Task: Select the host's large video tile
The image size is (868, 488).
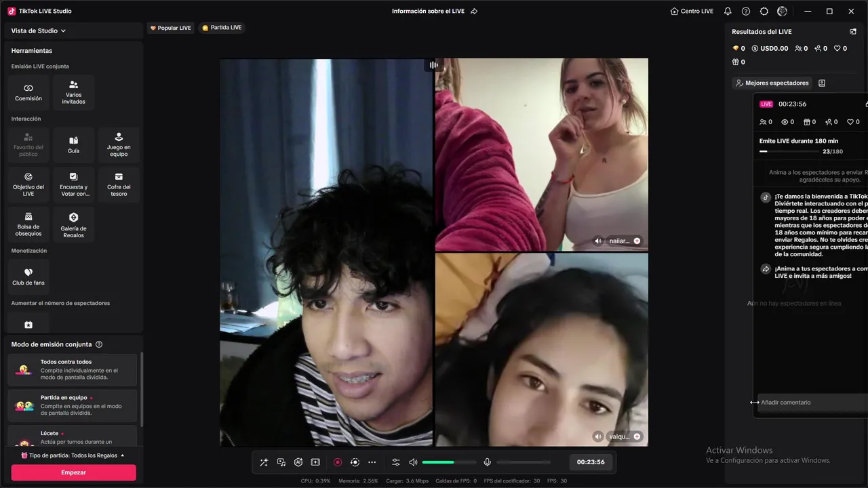Action: (x=326, y=252)
